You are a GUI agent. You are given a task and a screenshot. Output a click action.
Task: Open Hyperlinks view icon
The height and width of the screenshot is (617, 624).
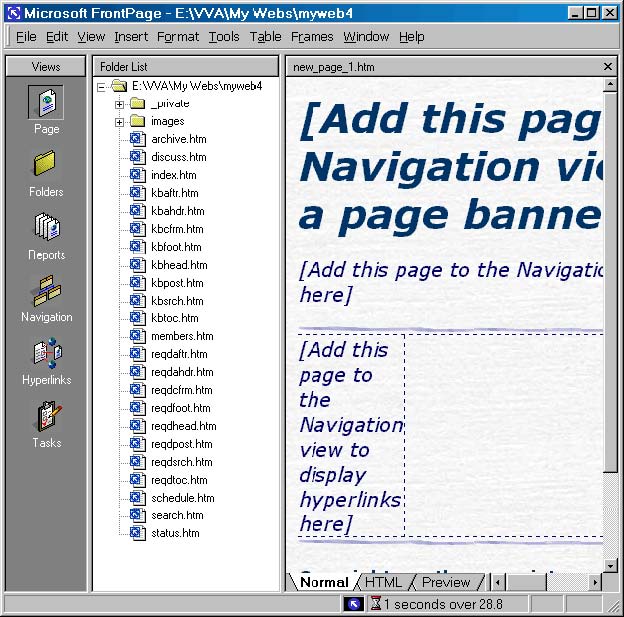46,354
